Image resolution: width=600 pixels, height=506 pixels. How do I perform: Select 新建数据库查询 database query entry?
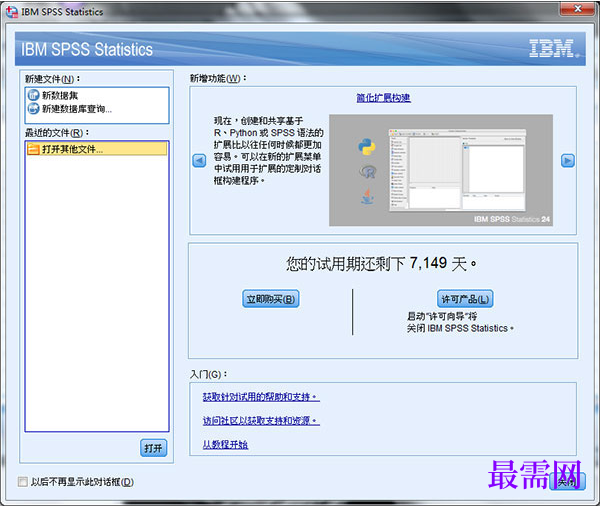pyautogui.click(x=97, y=109)
